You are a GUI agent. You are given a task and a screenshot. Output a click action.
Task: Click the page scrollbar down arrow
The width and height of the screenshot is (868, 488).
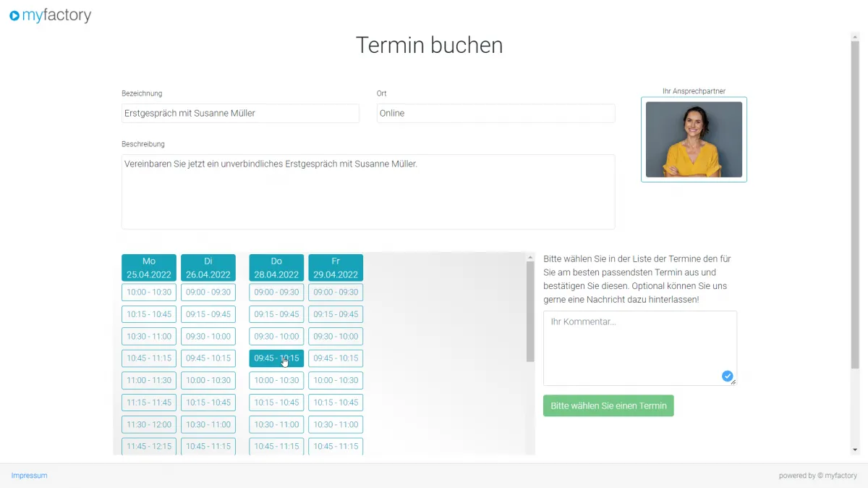click(x=854, y=450)
